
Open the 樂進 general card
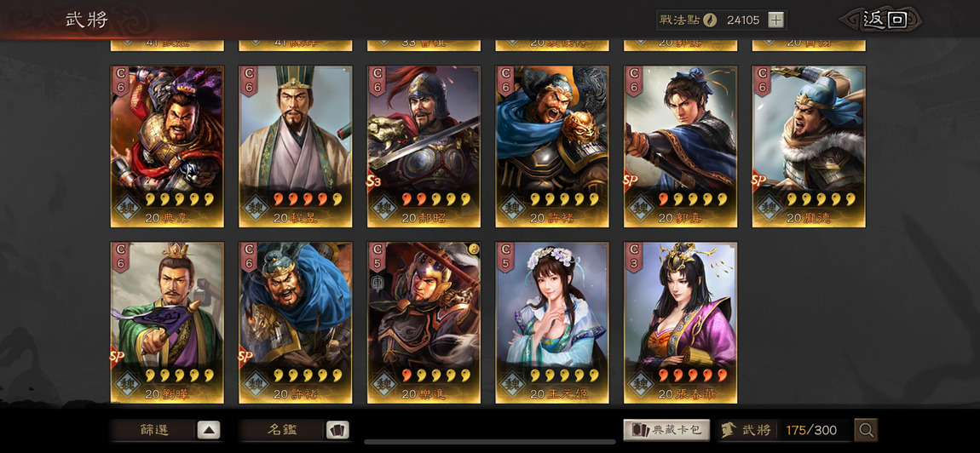coord(424,323)
